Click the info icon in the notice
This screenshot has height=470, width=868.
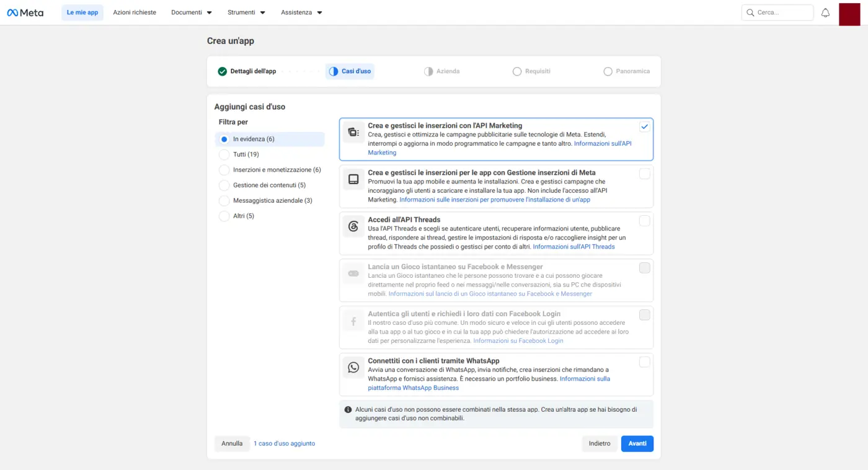tap(348, 410)
